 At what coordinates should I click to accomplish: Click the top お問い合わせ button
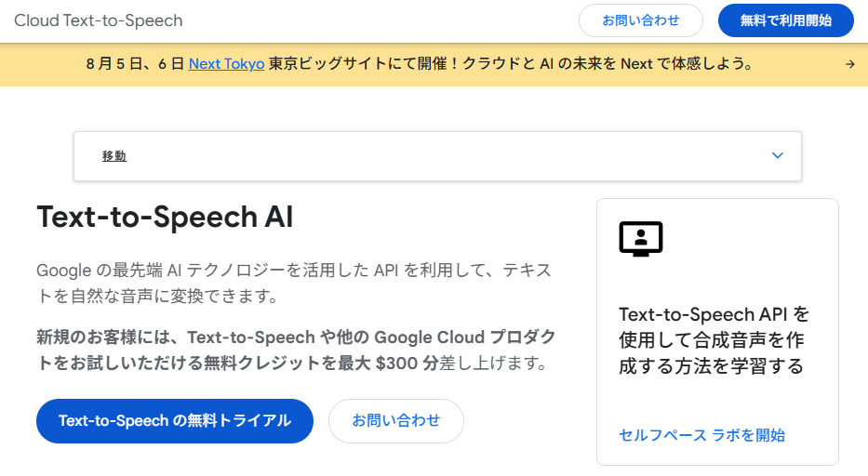[x=640, y=20]
